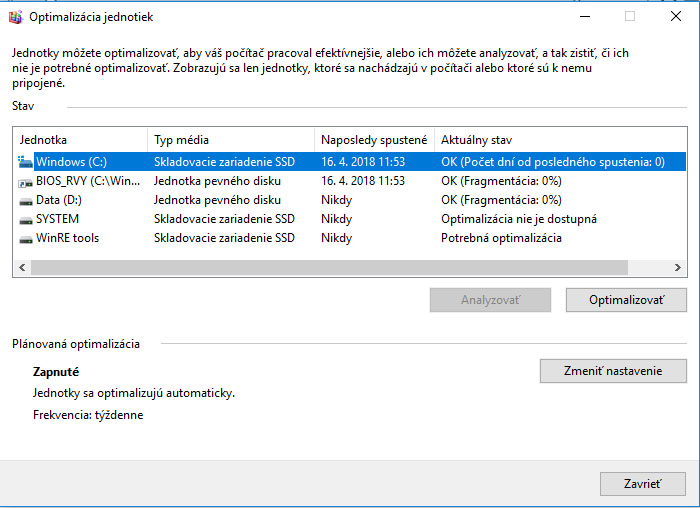Click the Windows (C:) drive icon
The width and height of the screenshot is (700, 508).
point(25,162)
